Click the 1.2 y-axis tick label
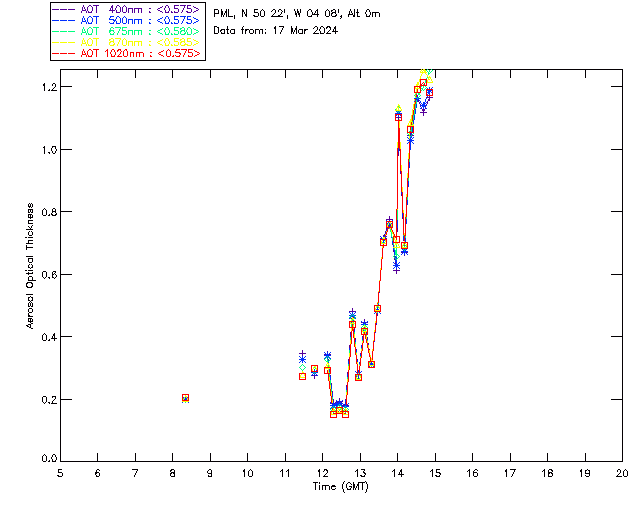The height and width of the screenshot is (512, 640). [x=48, y=87]
